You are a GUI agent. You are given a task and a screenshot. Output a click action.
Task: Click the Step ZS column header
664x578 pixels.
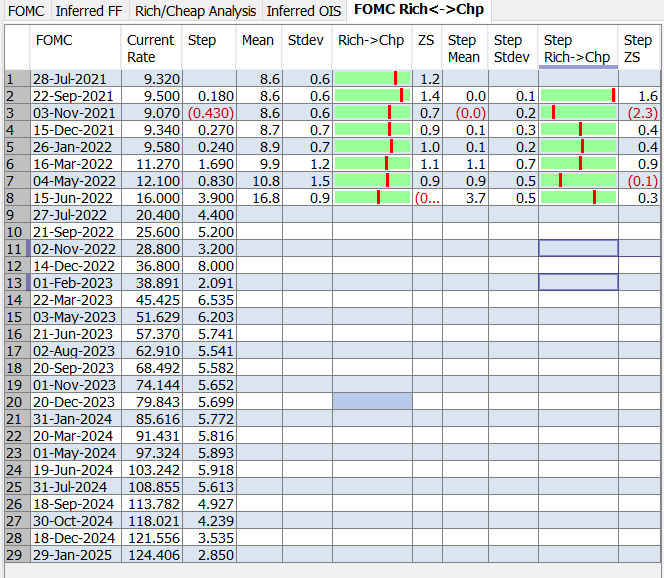(639, 47)
